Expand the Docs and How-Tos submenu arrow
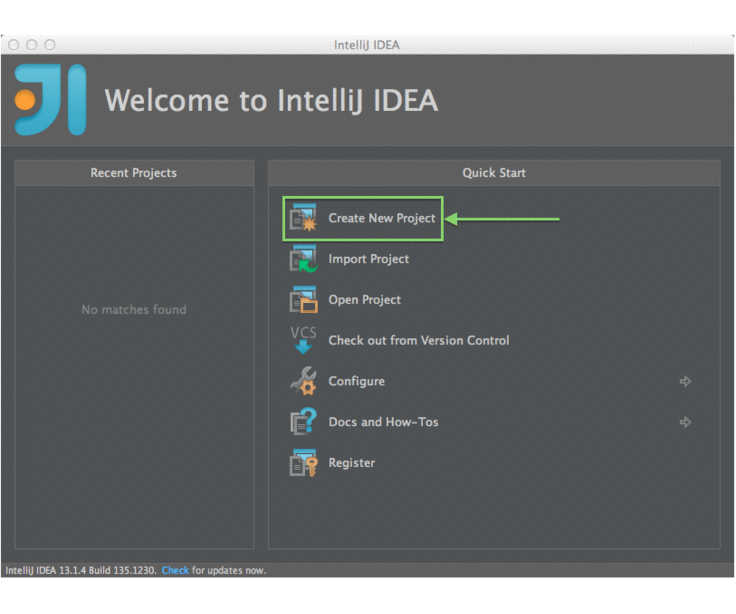 tap(685, 422)
